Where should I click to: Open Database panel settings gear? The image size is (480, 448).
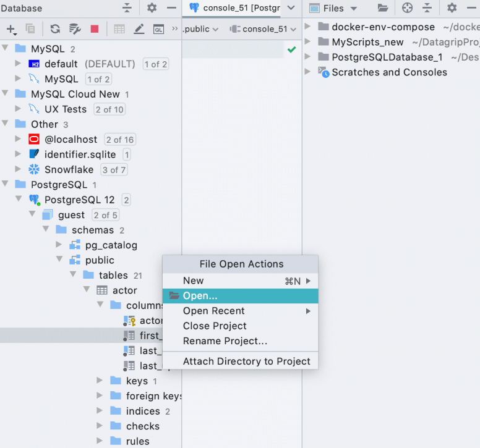pos(152,7)
